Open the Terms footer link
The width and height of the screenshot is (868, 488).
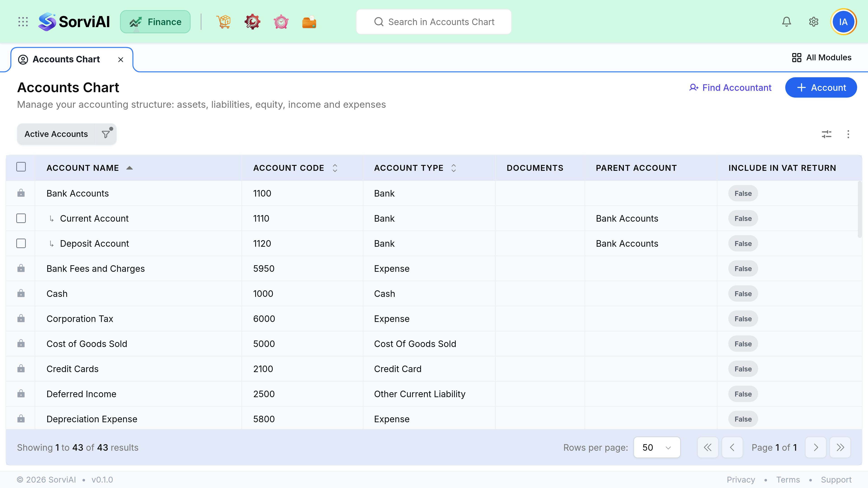pos(788,480)
